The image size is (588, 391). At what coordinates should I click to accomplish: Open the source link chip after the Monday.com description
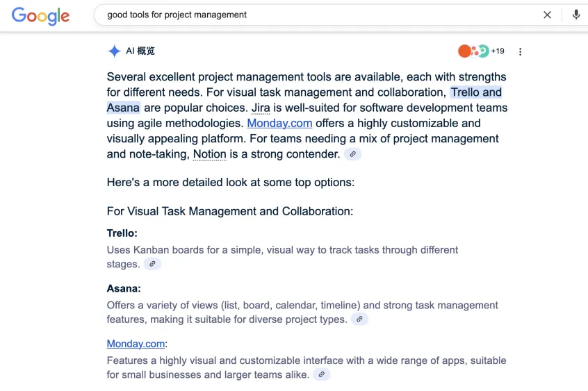pos(320,374)
